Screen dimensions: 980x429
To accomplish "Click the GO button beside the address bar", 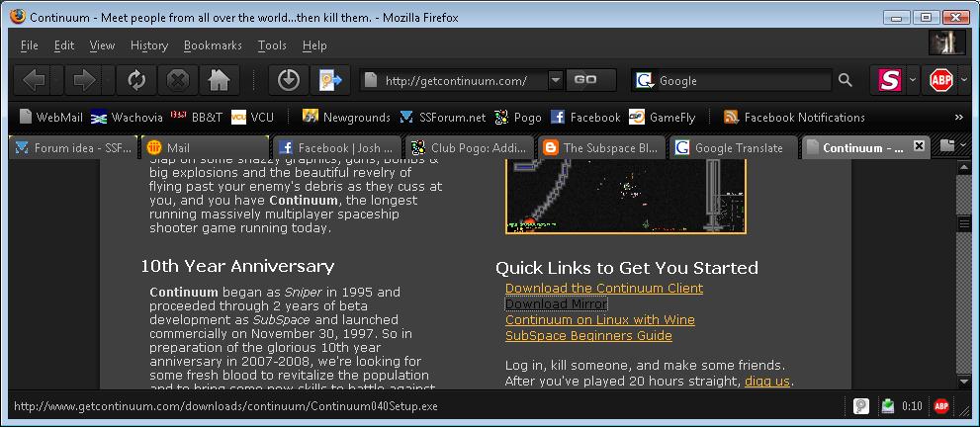I will tap(590, 80).
